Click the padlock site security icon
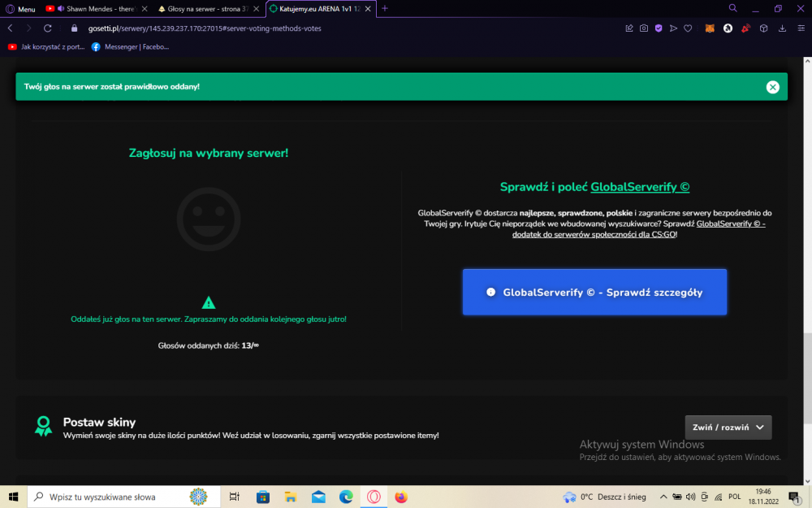 point(74,28)
